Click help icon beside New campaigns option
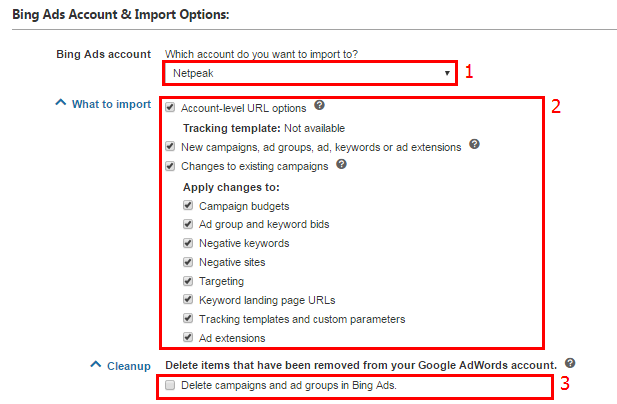 [x=474, y=145]
